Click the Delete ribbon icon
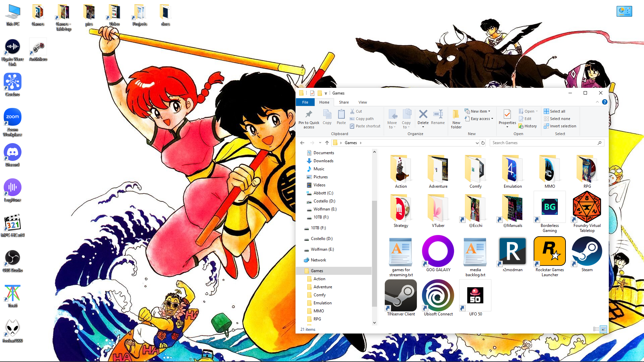 click(423, 114)
